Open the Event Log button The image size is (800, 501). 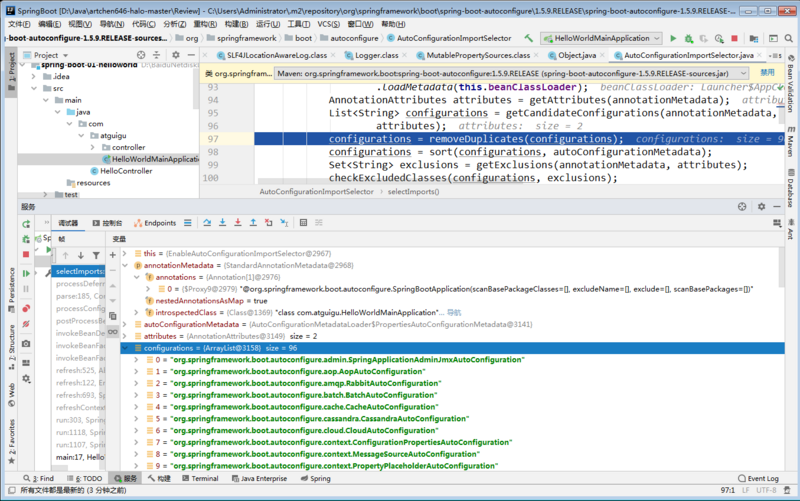pos(758,479)
